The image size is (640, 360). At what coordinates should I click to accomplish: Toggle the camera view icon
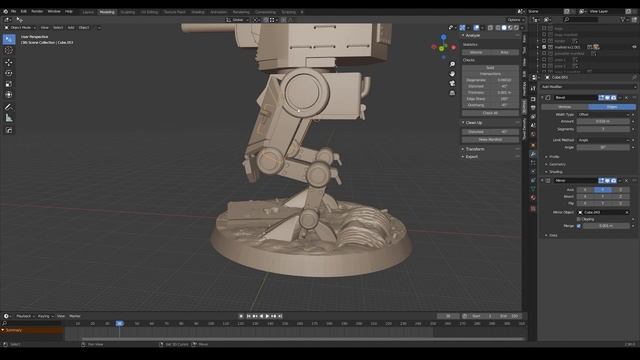[x=452, y=83]
